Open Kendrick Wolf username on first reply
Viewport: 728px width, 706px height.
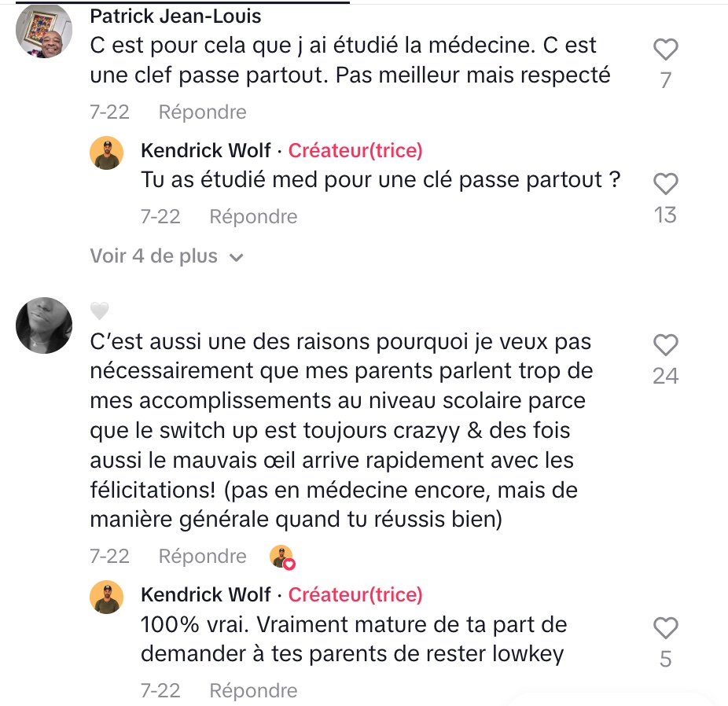(206, 150)
